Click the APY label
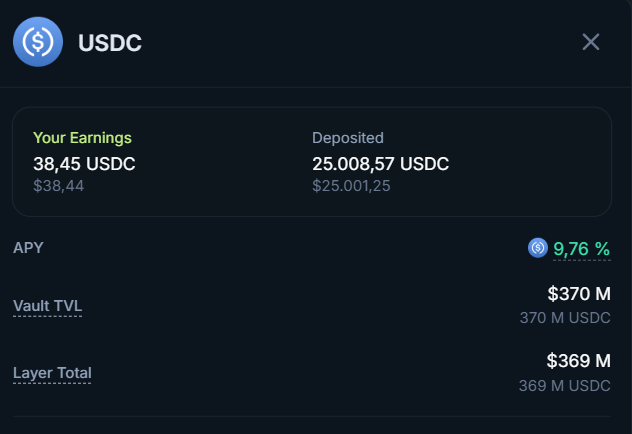 click(x=28, y=247)
